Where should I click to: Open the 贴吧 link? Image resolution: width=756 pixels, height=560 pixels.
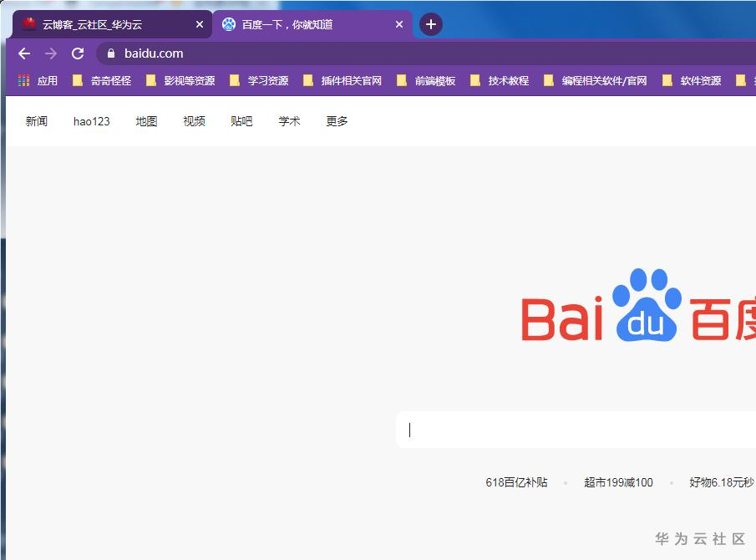click(241, 121)
